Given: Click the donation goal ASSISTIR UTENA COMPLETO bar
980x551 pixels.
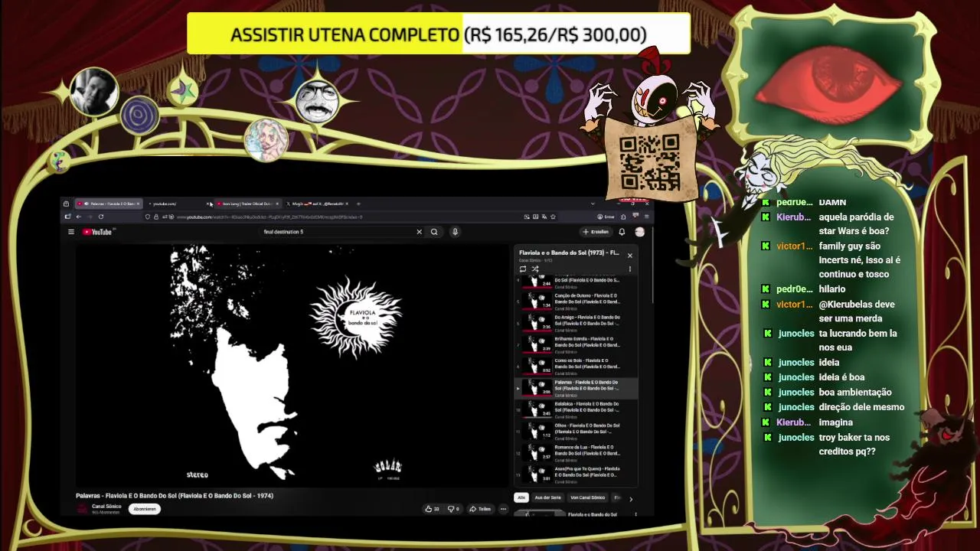Looking at the screenshot, I should click(x=439, y=34).
